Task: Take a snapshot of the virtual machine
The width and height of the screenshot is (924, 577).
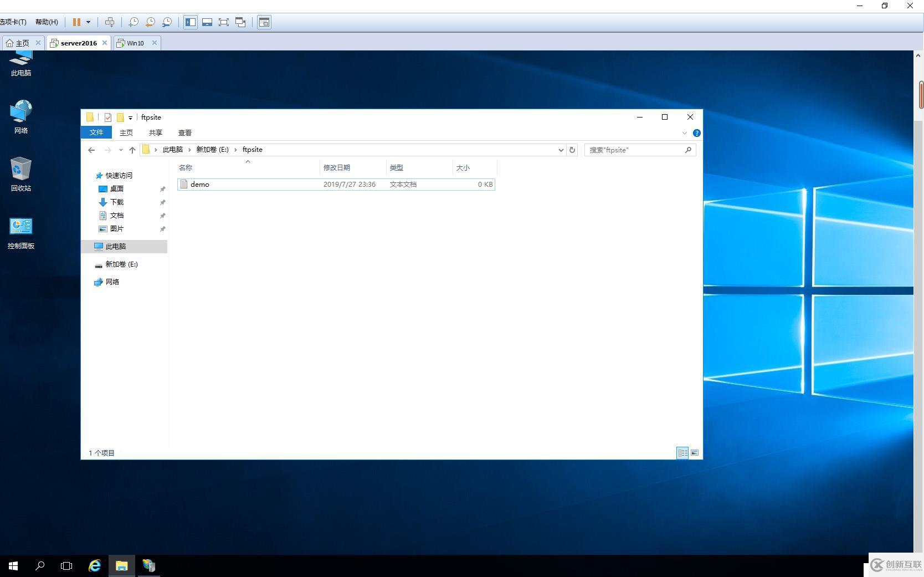Action: (134, 22)
